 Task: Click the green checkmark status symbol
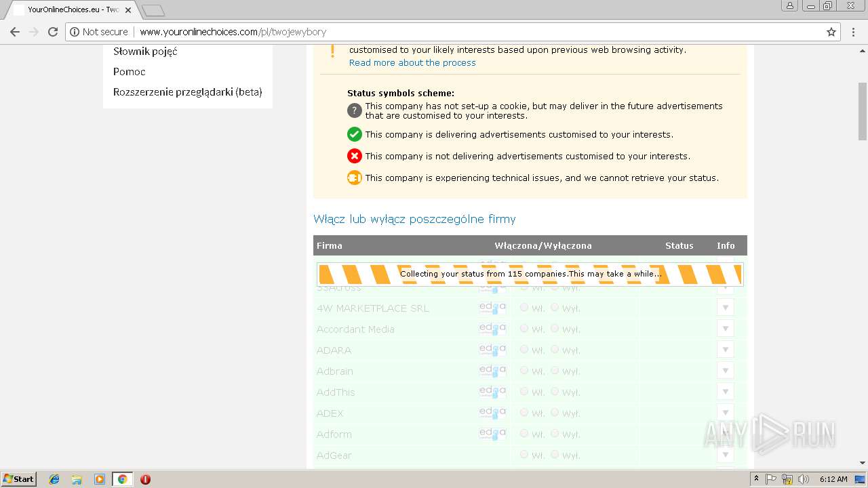tap(354, 134)
